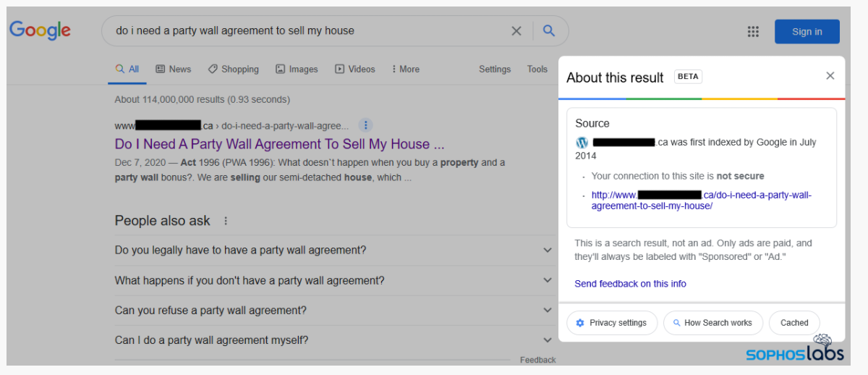The width and height of the screenshot is (868, 375).
Task: Click the BETA badge
Action: (x=689, y=77)
